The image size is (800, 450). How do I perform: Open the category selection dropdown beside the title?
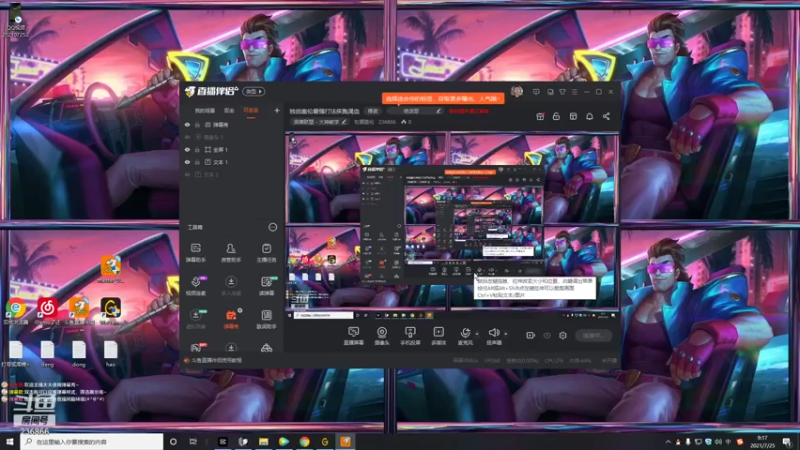click(x=413, y=111)
